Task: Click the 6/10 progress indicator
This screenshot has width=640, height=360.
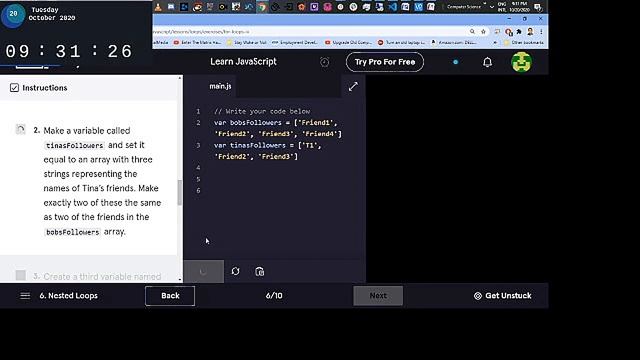Action: (274, 296)
